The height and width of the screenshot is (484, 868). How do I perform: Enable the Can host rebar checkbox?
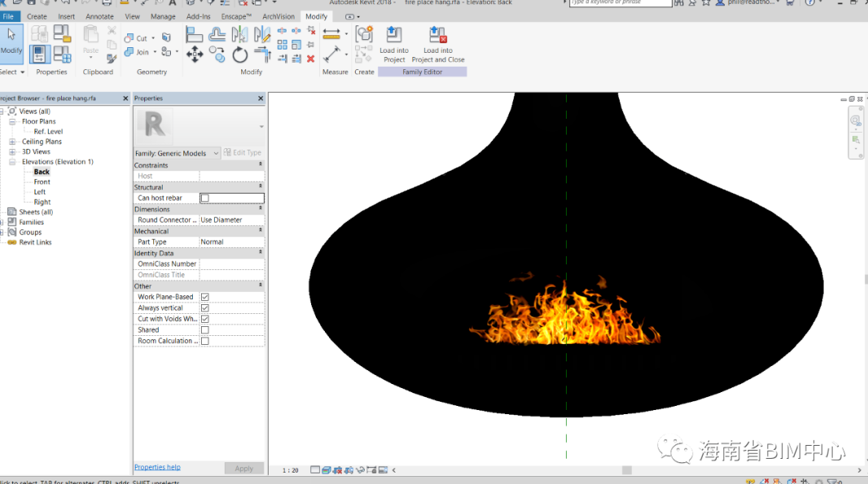coord(205,198)
